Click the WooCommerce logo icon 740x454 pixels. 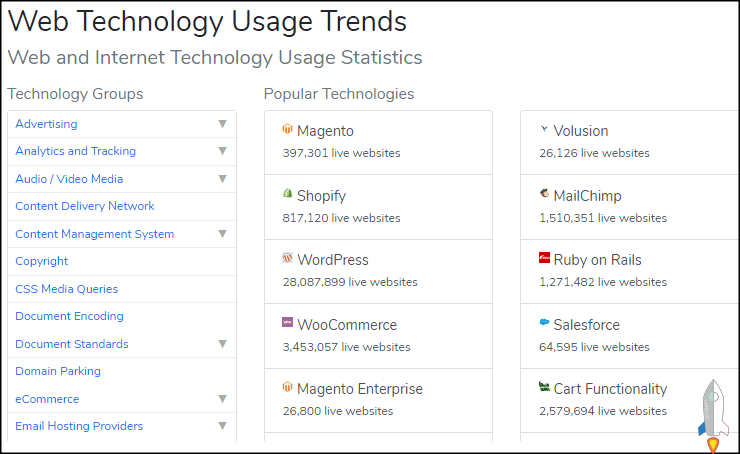287,323
